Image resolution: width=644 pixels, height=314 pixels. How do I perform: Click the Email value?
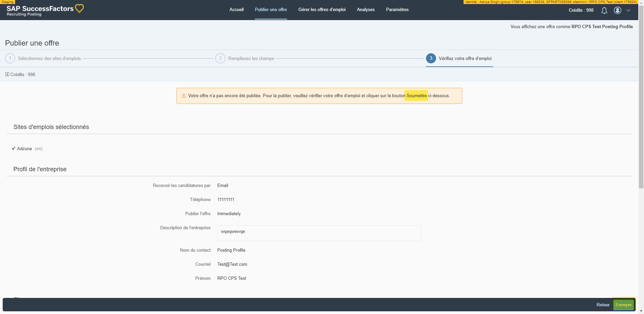pyautogui.click(x=223, y=186)
